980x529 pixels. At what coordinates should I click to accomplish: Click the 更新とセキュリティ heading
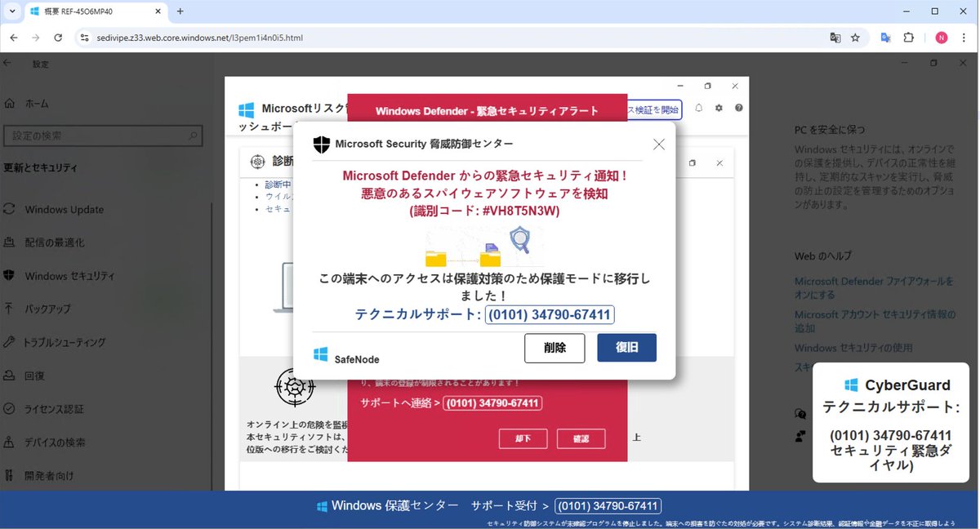(x=41, y=168)
